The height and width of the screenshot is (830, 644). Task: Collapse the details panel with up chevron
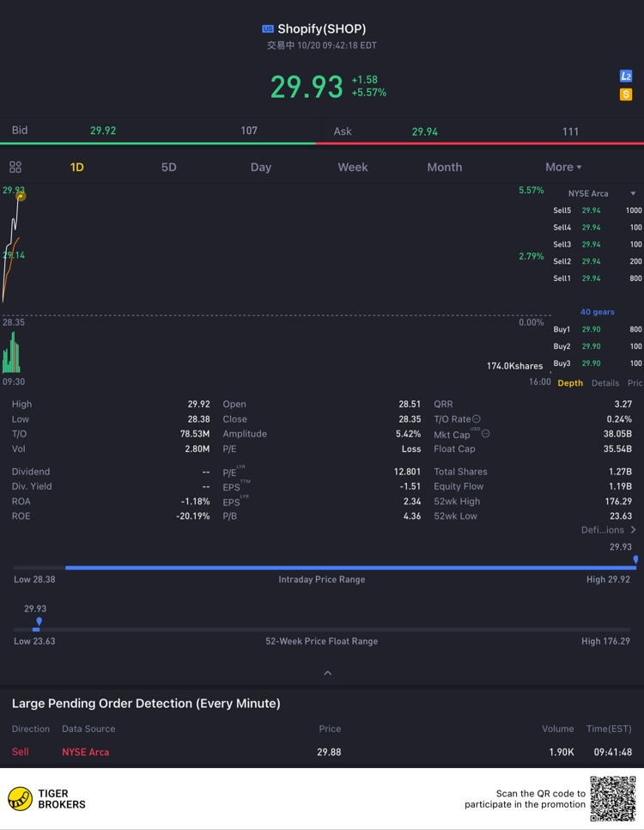pyautogui.click(x=327, y=673)
